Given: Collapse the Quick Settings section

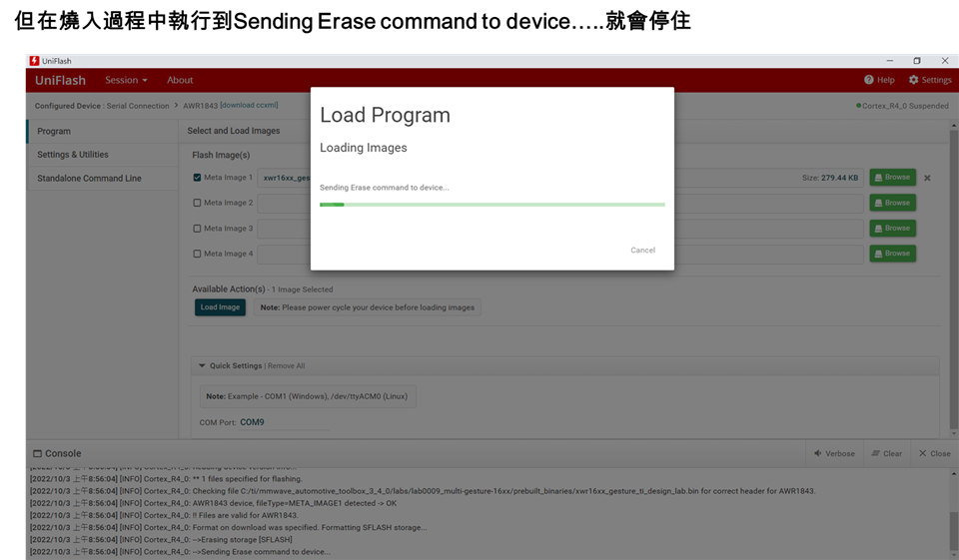Looking at the screenshot, I should (202, 365).
